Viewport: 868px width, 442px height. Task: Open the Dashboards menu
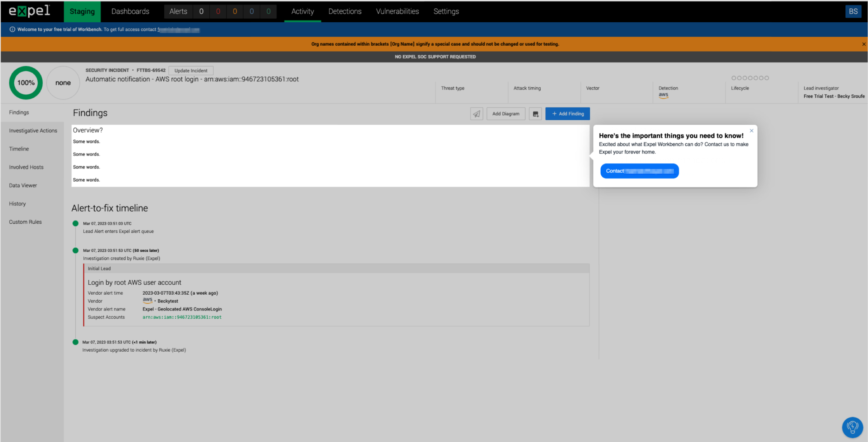(130, 11)
